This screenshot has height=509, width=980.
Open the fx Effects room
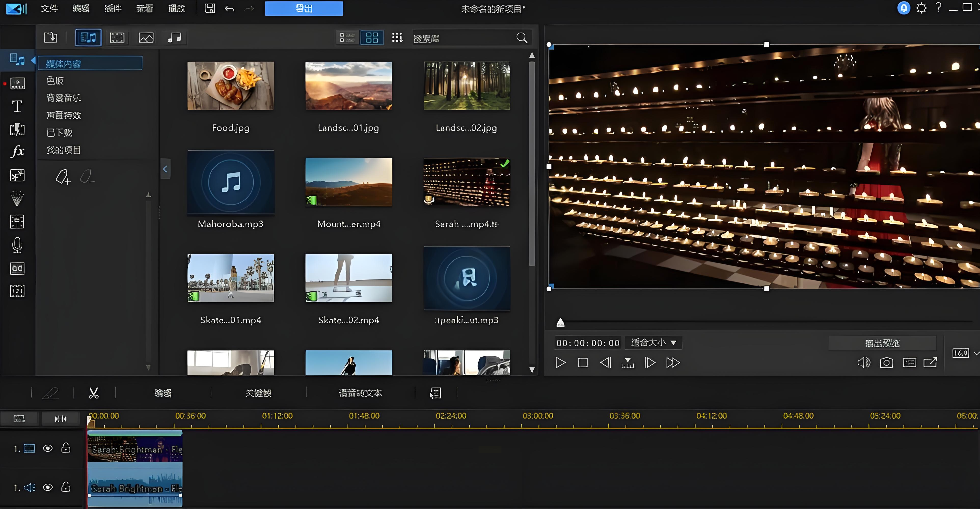coord(17,152)
